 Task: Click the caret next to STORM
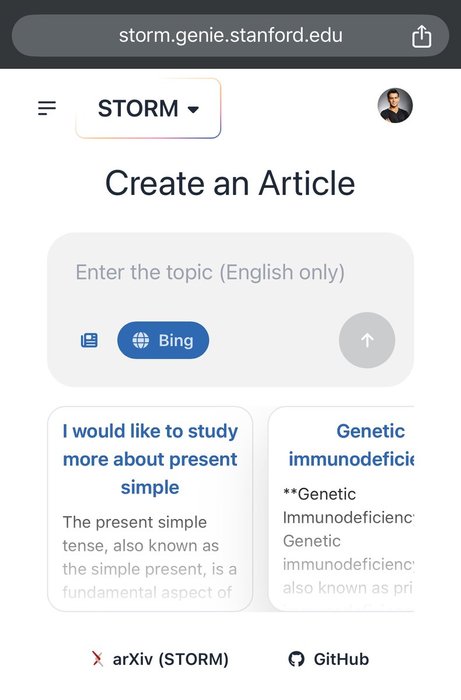point(193,109)
